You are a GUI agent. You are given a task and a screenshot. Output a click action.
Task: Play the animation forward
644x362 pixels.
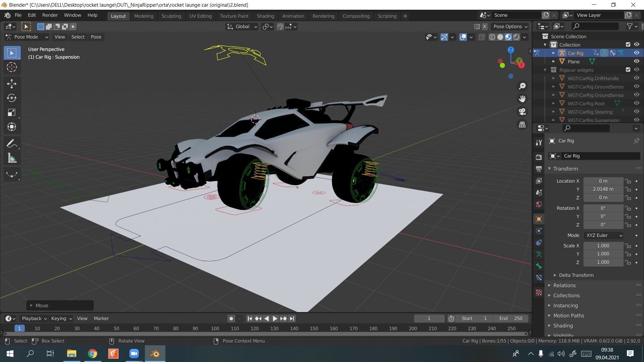pos(275,318)
